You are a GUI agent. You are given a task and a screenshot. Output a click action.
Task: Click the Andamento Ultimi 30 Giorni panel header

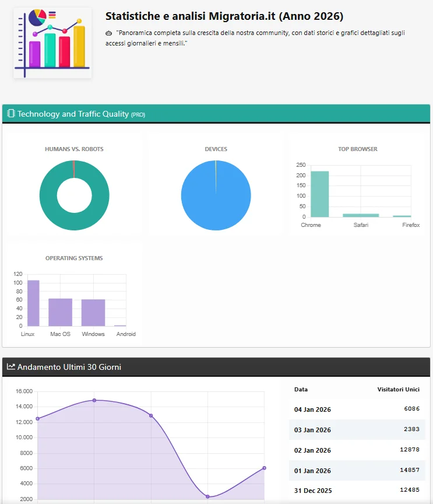pos(216,367)
